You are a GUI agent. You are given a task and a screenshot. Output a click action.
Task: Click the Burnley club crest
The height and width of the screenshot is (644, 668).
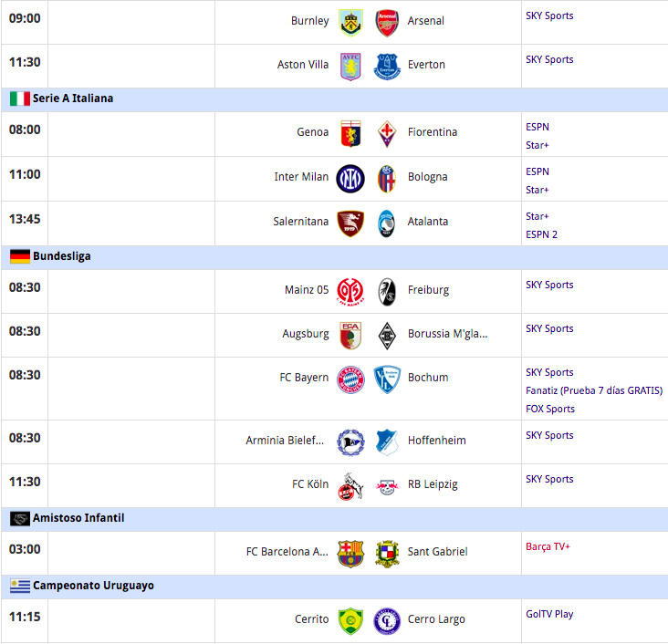click(350, 22)
